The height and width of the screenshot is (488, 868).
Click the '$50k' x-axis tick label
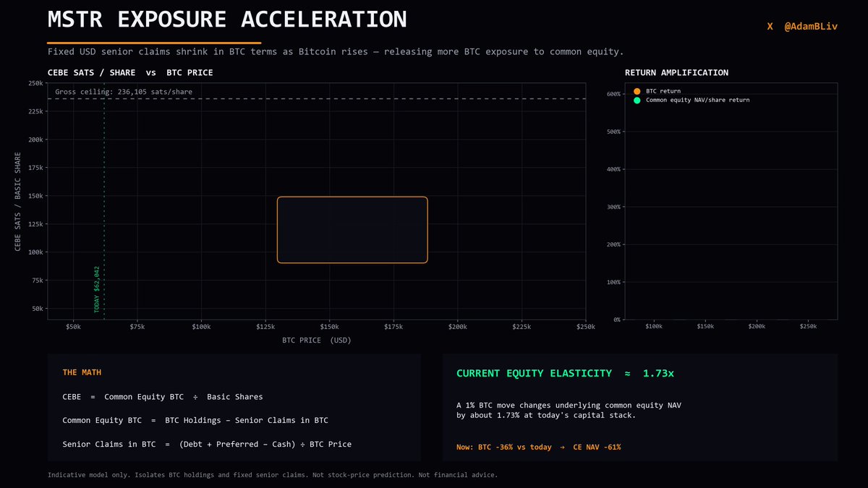pyautogui.click(x=73, y=328)
